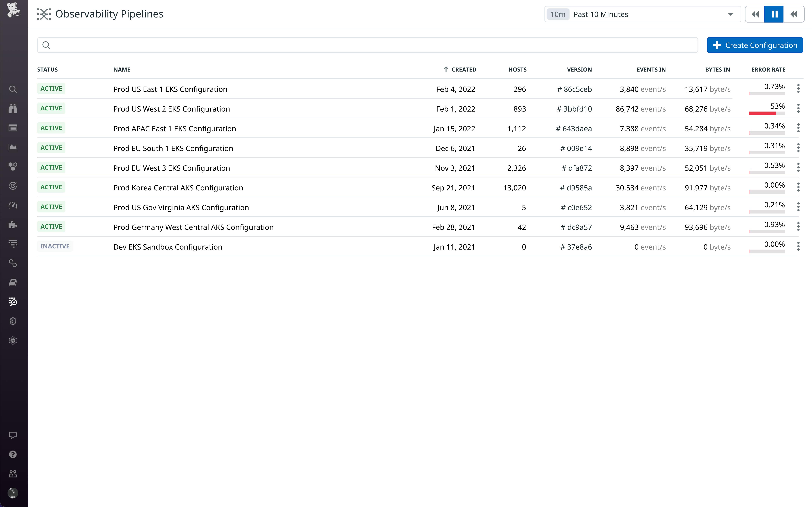This screenshot has height=507, width=812.
Task: Click the search magnifier icon in sidebar
Action: click(13, 89)
